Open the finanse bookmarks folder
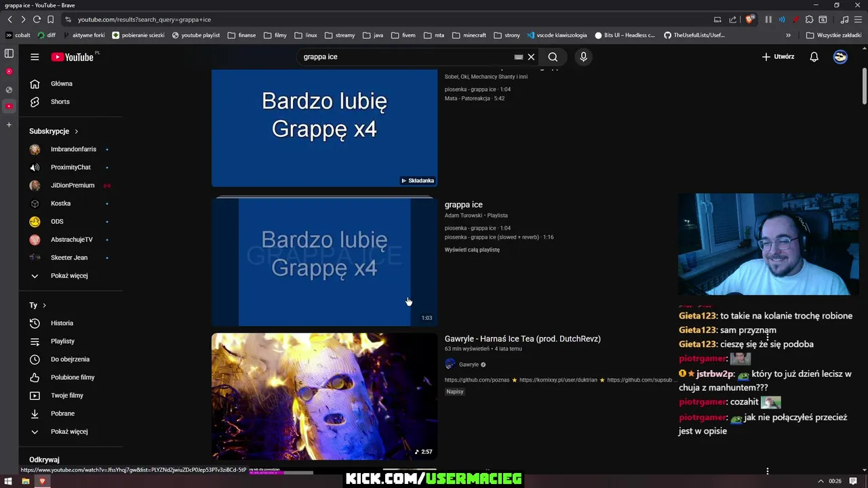 click(x=241, y=35)
